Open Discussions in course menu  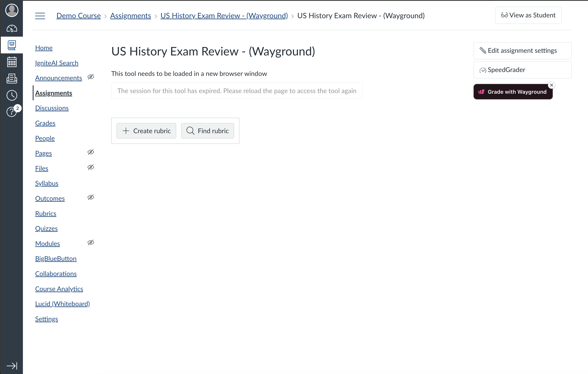tap(52, 108)
